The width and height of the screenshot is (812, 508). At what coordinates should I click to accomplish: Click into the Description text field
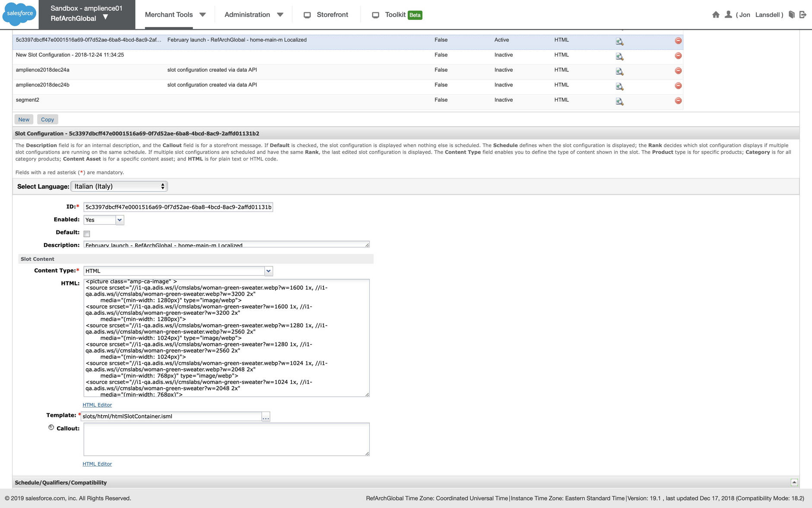click(226, 244)
